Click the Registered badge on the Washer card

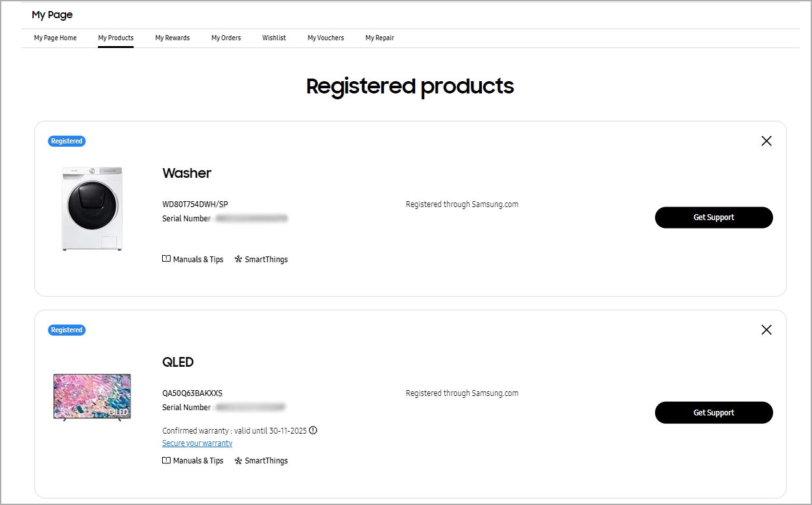point(67,141)
